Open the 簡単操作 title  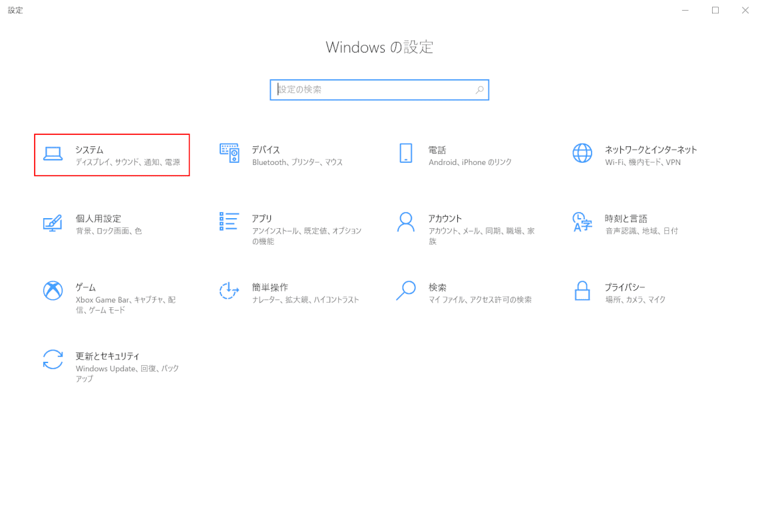pyautogui.click(x=270, y=287)
